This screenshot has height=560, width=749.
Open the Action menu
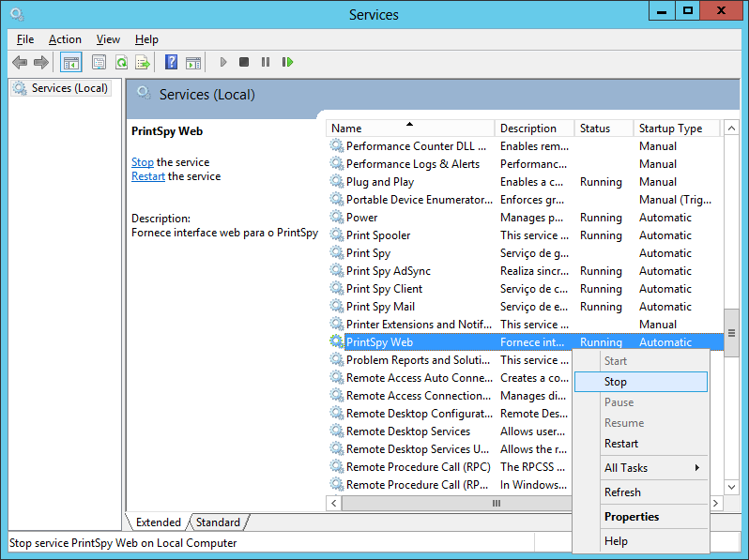65,39
